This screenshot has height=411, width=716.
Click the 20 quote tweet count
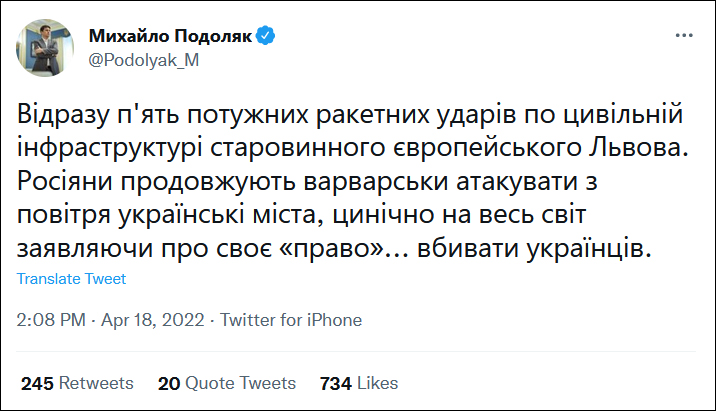(x=168, y=383)
